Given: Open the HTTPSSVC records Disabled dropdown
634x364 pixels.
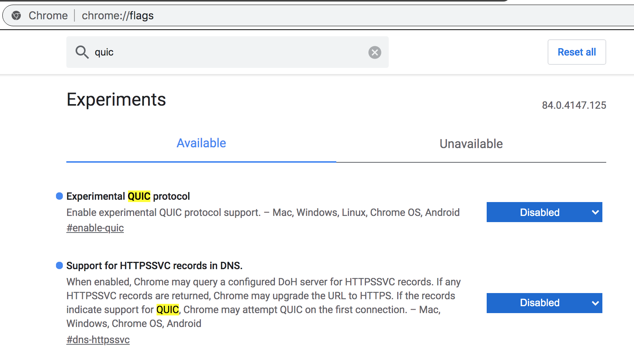Looking at the screenshot, I should 544,303.
